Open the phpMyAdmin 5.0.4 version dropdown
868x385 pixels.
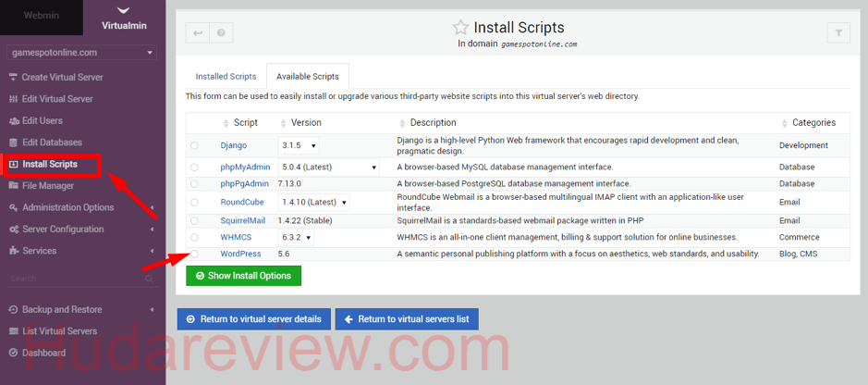[328, 167]
